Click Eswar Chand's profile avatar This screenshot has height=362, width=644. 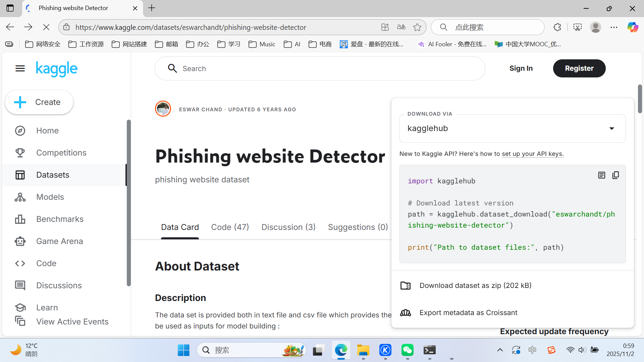[x=163, y=109]
